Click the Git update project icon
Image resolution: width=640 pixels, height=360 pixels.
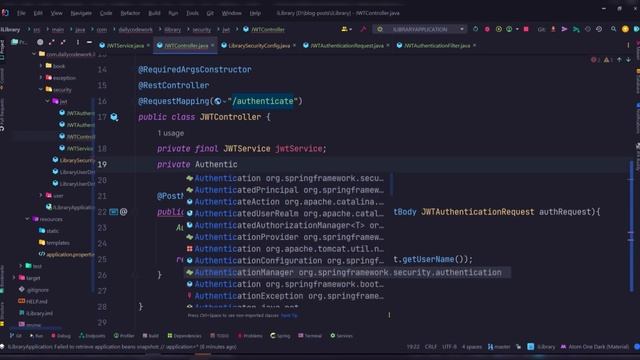[553, 29]
